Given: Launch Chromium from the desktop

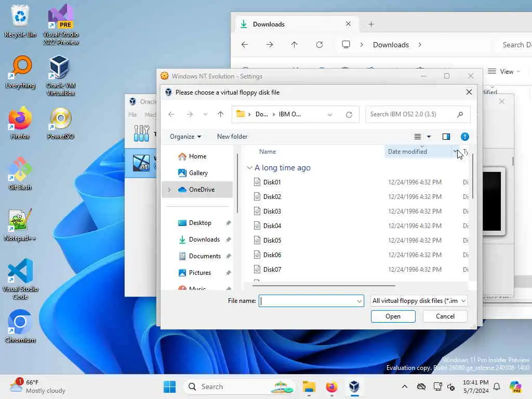Looking at the screenshot, I should point(20,326).
